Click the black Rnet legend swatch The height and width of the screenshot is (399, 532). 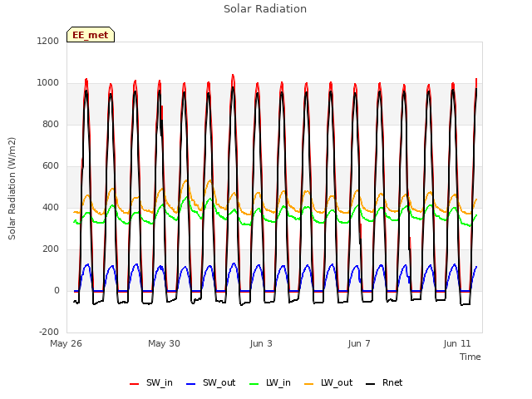tap(371, 384)
